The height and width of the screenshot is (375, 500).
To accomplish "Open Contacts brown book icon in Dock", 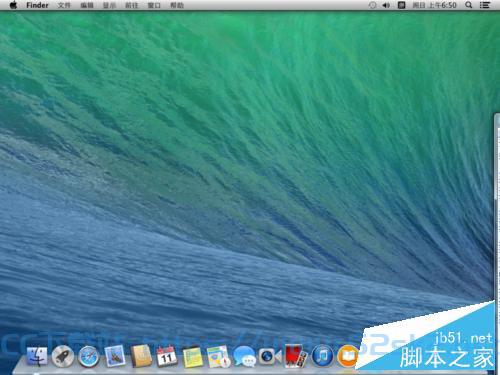I will (141, 356).
